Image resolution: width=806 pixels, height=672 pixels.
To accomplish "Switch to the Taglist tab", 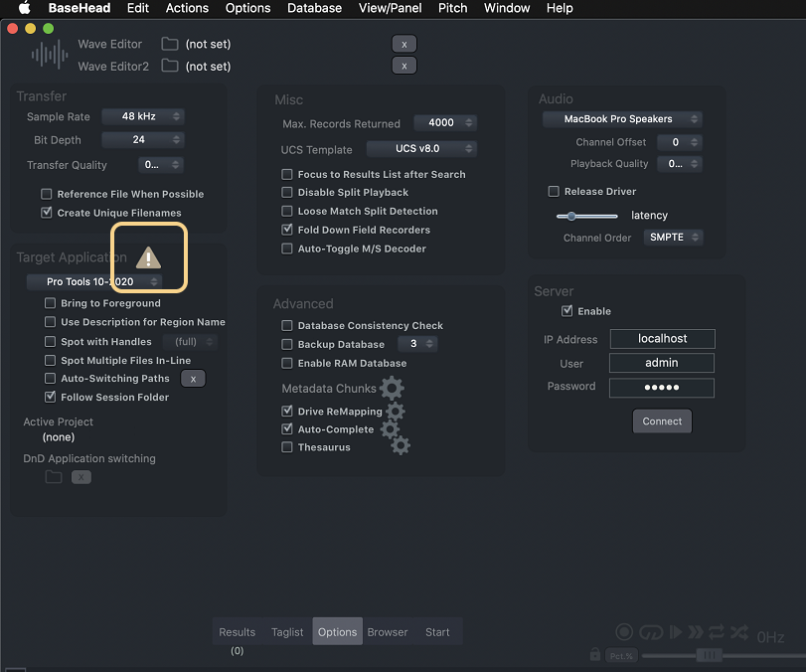I will 287,632.
